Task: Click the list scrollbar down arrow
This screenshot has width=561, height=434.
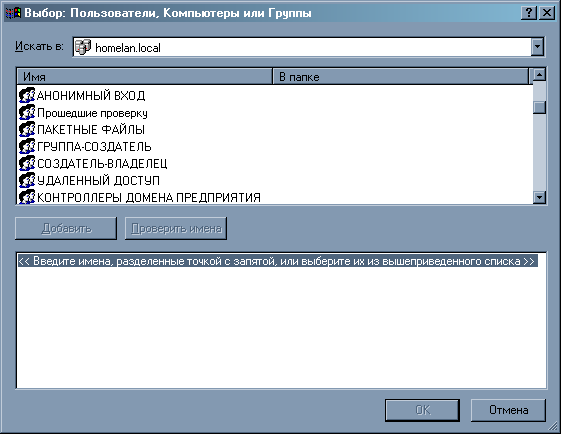Action: click(x=539, y=197)
